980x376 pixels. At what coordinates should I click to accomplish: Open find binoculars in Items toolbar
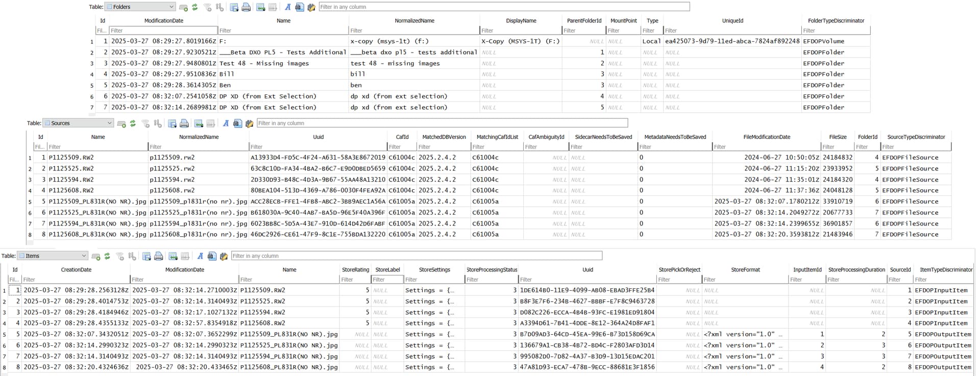point(212,256)
